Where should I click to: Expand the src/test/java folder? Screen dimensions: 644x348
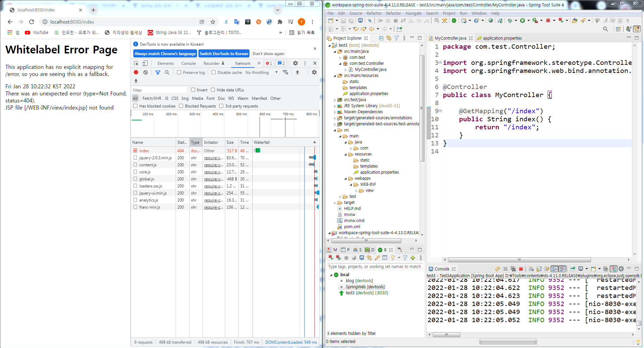(335, 100)
